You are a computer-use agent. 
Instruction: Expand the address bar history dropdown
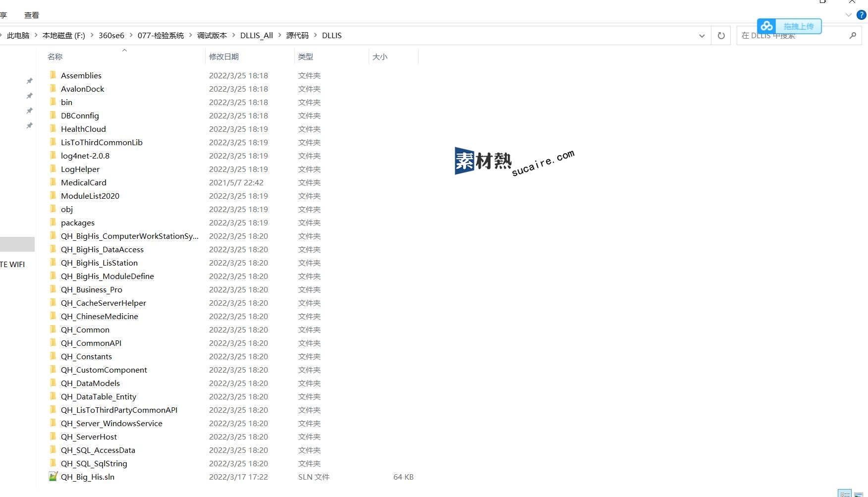[702, 36]
